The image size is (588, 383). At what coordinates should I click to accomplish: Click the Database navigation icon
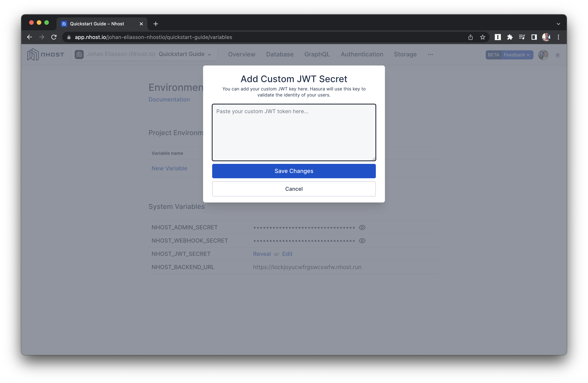pyautogui.click(x=279, y=55)
